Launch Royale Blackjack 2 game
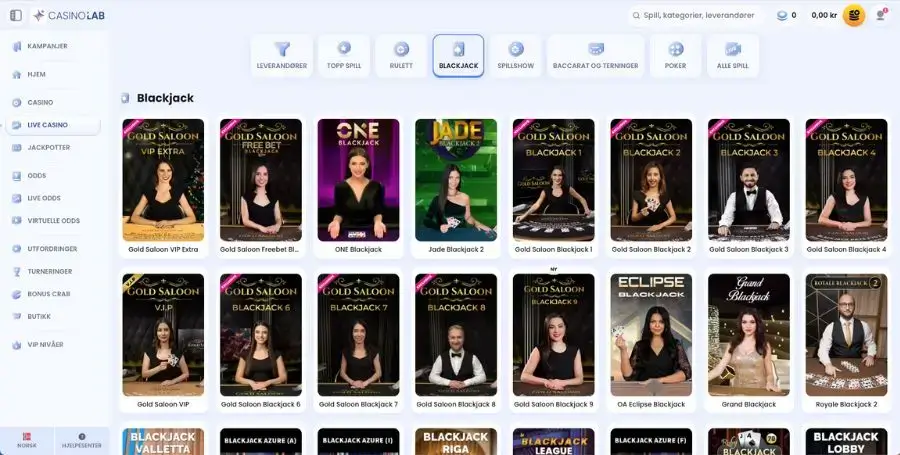The height and width of the screenshot is (455, 900). [x=846, y=335]
